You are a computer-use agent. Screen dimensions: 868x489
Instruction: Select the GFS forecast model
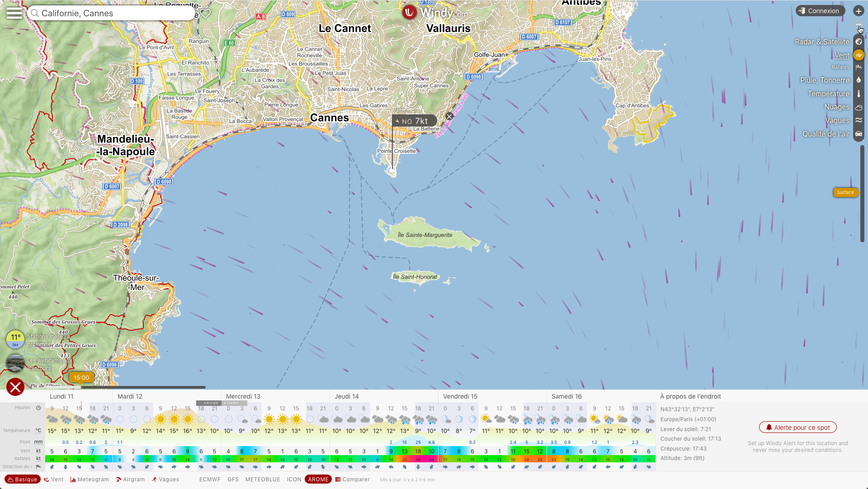click(x=233, y=480)
